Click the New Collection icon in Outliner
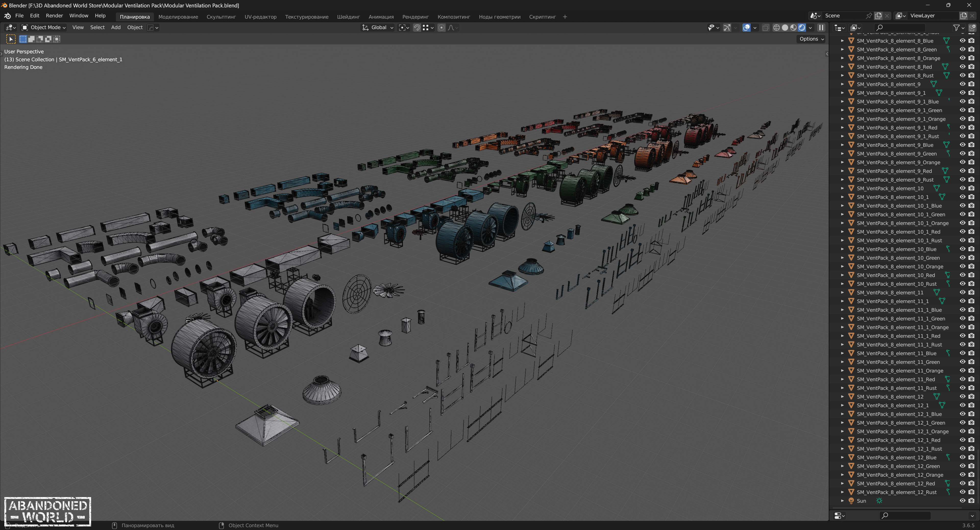The width and height of the screenshot is (980, 530). [972, 27]
